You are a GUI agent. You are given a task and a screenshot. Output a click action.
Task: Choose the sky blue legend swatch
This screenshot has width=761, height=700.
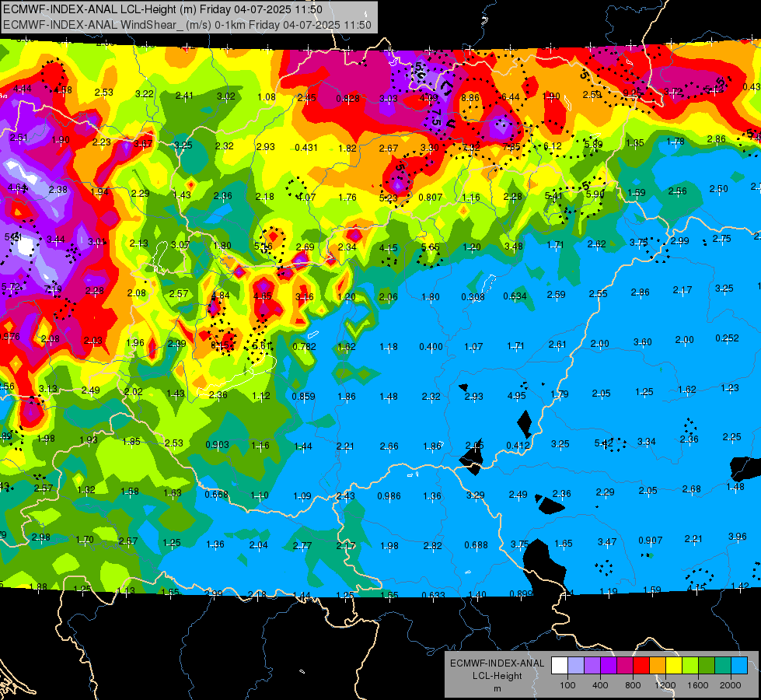(x=740, y=666)
